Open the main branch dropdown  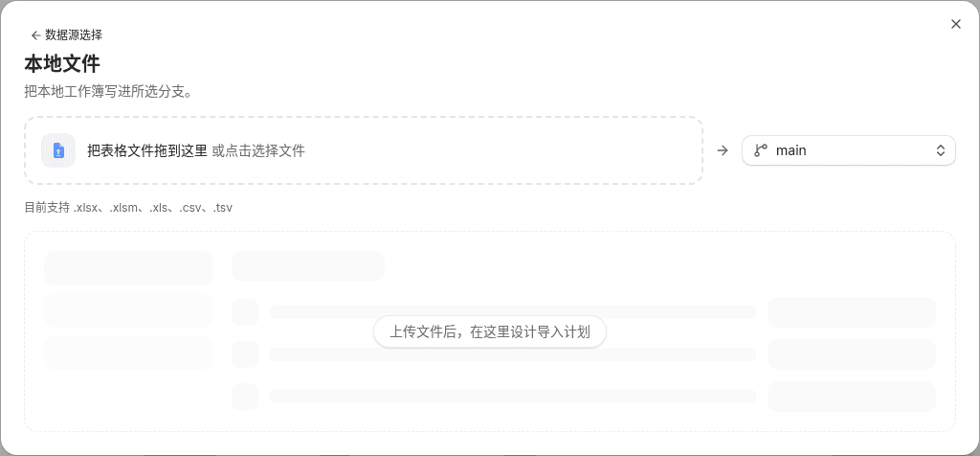point(849,150)
